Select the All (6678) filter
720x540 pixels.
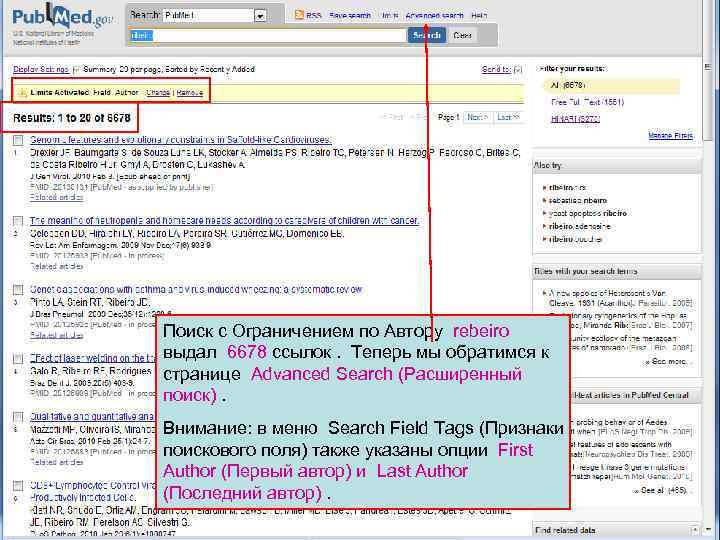tap(568, 85)
